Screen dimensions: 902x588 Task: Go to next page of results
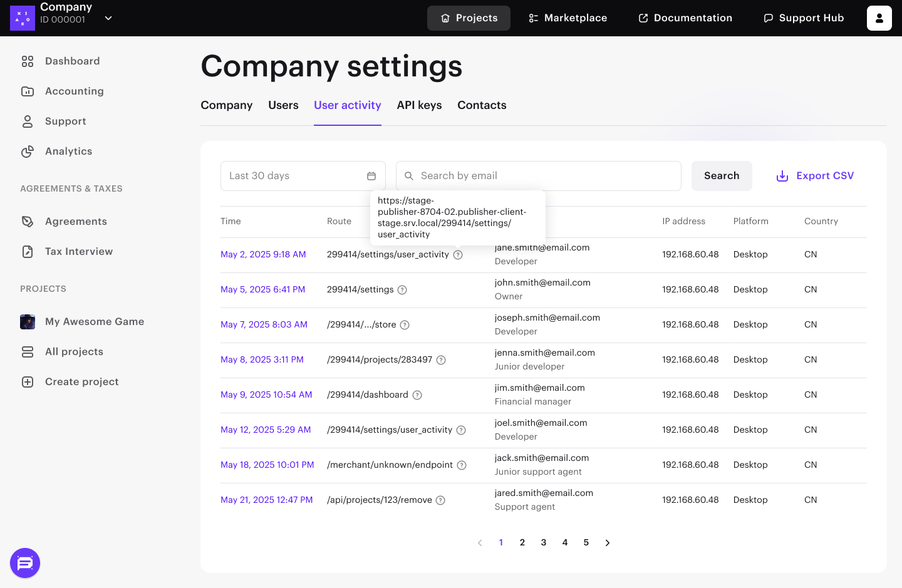pyautogui.click(x=607, y=543)
